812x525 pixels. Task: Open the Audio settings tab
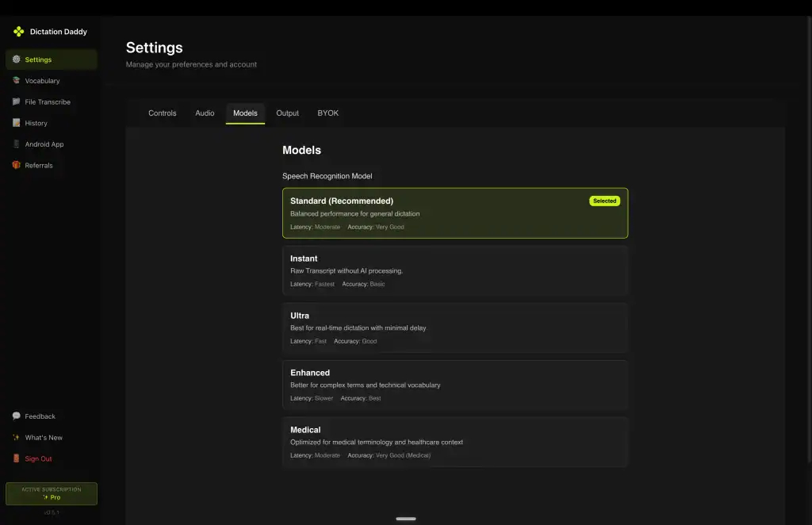(205, 113)
